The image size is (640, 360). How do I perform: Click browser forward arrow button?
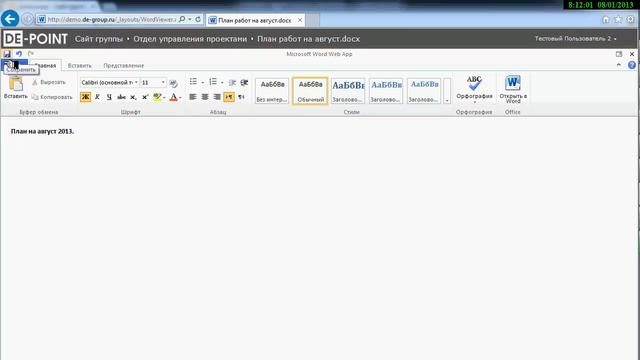[x=27, y=19]
